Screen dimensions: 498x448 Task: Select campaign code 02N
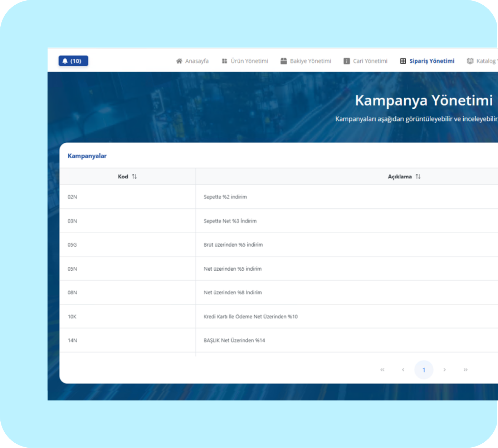[x=72, y=197]
